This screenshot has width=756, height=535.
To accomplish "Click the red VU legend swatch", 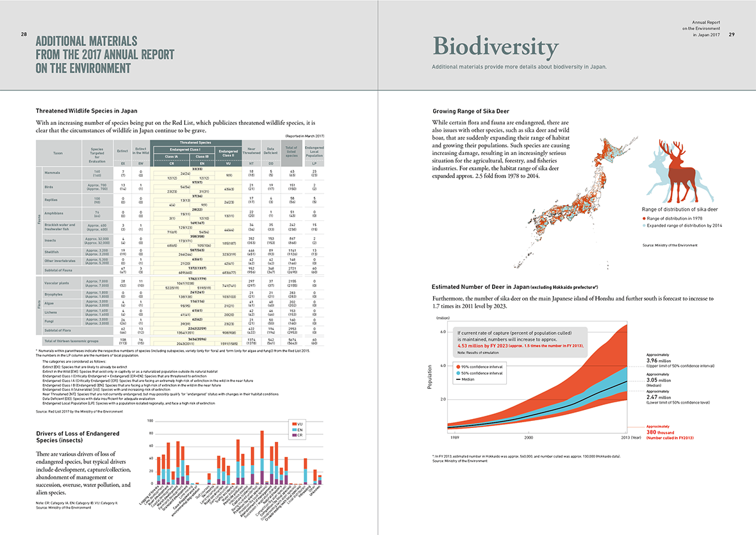I will [293, 424].
